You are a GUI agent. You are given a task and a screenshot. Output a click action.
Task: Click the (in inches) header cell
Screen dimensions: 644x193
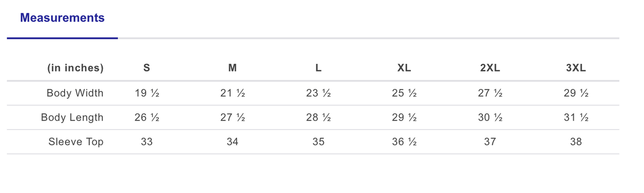click(x=75, y=68)
